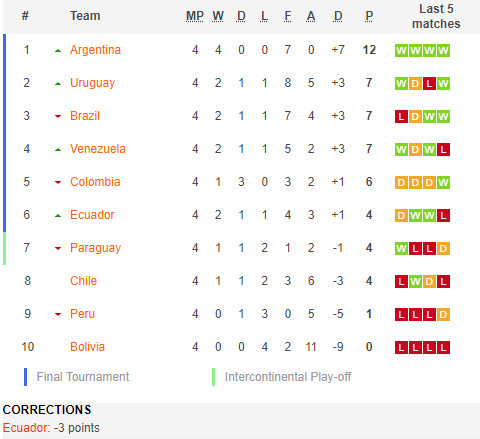This screenshot has height=439, width=480.
Task: Click Ecuador's orange D match badge
Action: (401, 215)
